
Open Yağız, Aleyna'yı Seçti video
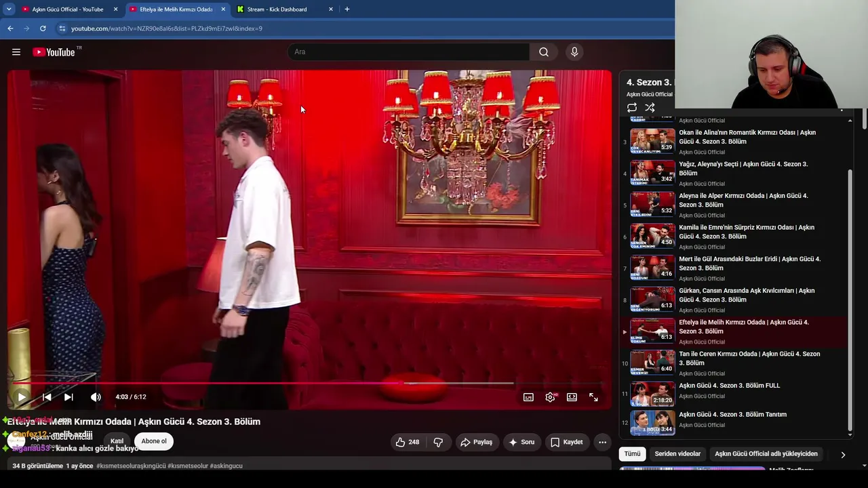click(x=743, y=169)
